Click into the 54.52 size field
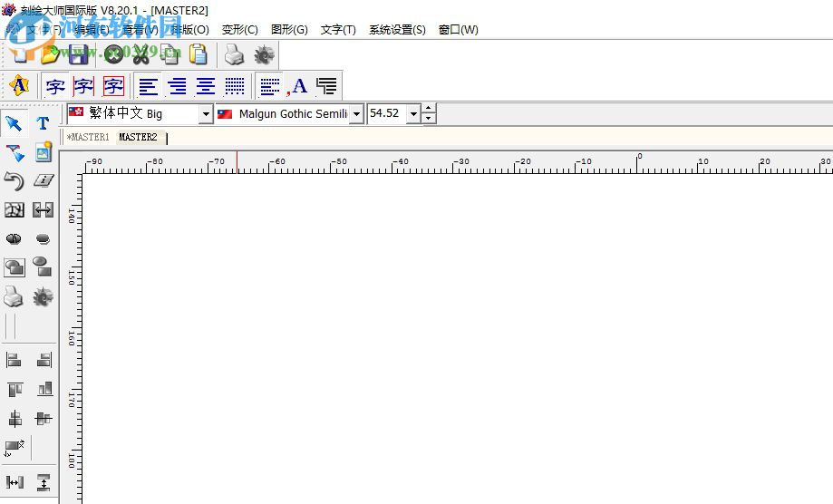The height and width of the screenshot is (504, 833). [x=387, y=113]
